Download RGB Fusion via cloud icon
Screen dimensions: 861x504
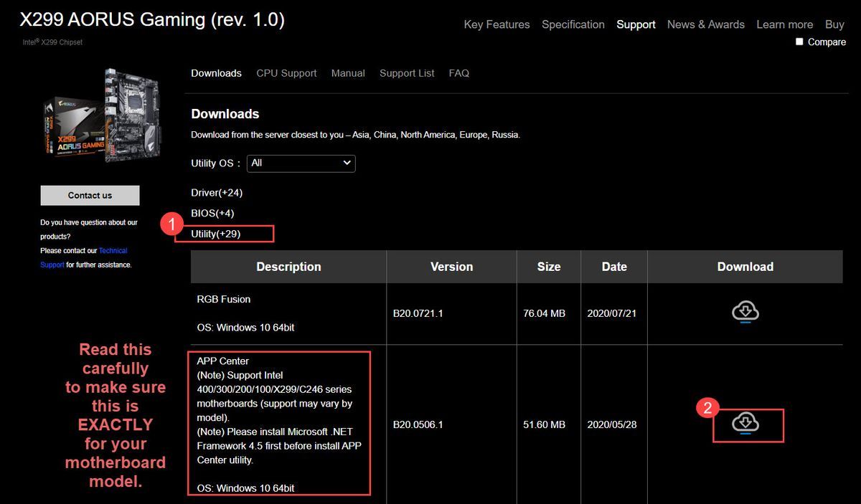click(745, 313)
